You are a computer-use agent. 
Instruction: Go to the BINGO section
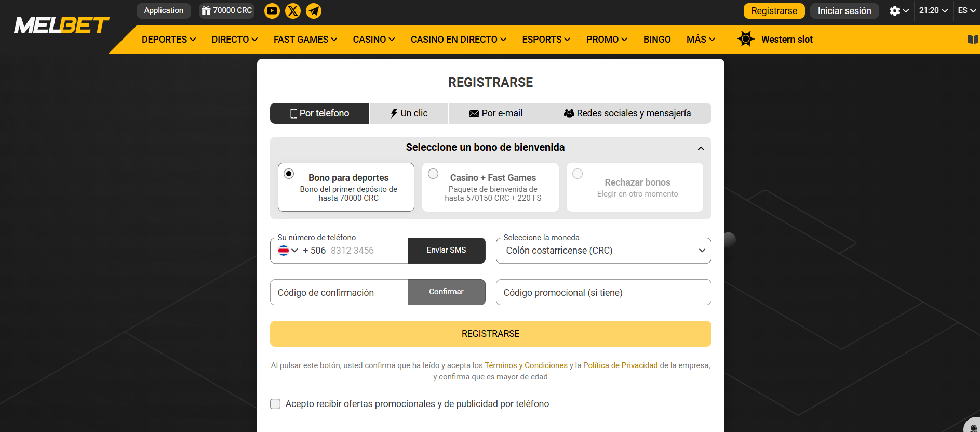coord(657,40)
